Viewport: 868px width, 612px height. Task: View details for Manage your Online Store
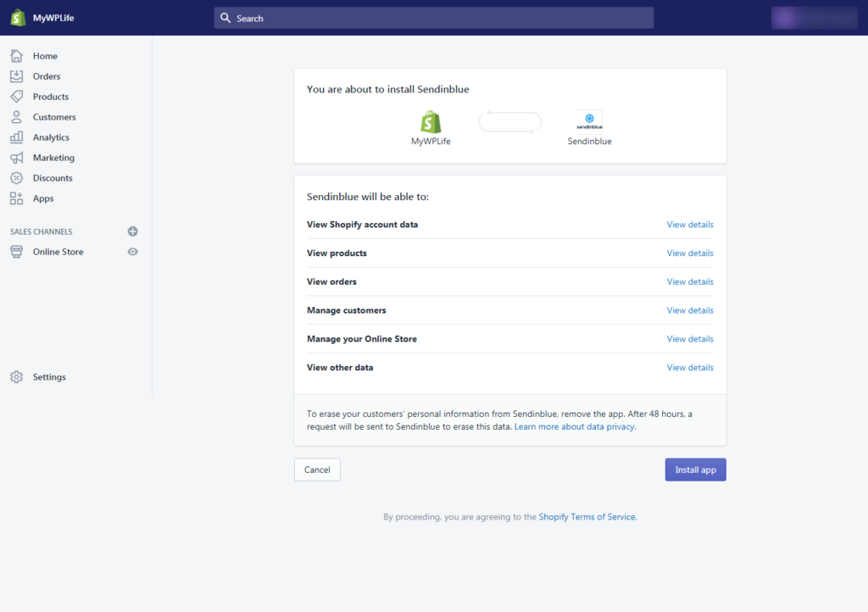(x=690, y=339)
